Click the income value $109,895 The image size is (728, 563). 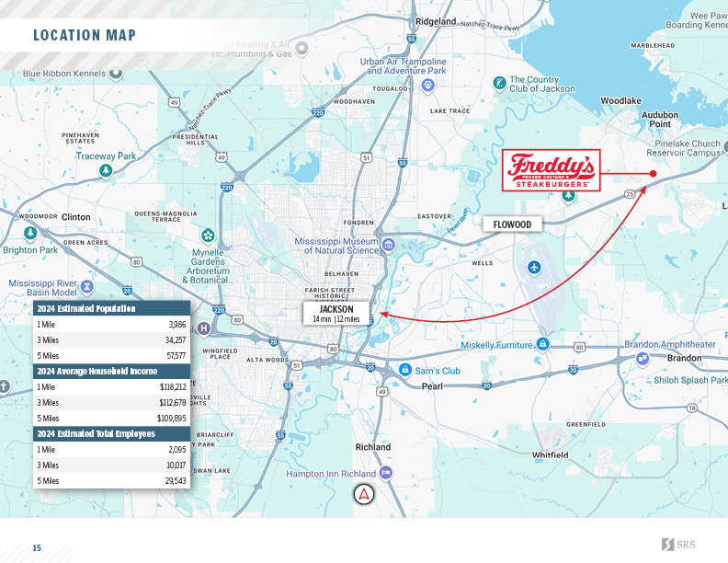click(171, 418)
